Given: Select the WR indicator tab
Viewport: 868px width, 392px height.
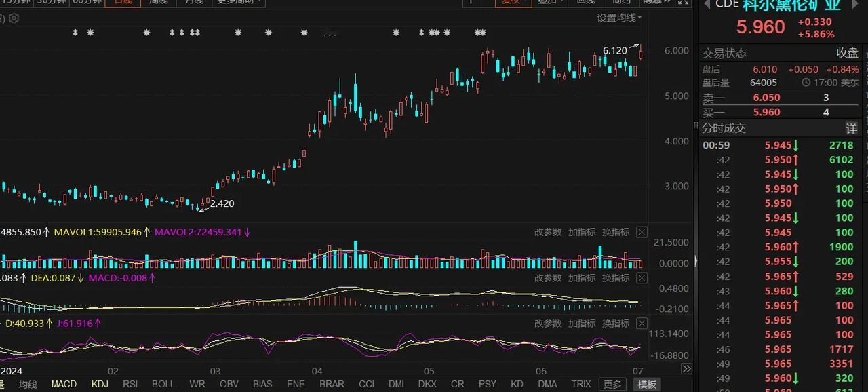Looking at the screenshot, I should click(197, 385).
